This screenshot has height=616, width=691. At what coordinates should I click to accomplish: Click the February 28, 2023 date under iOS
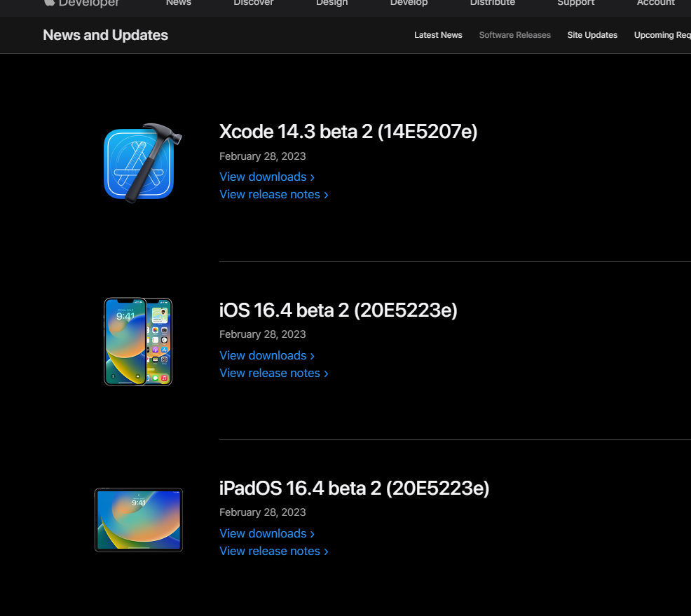263,334
